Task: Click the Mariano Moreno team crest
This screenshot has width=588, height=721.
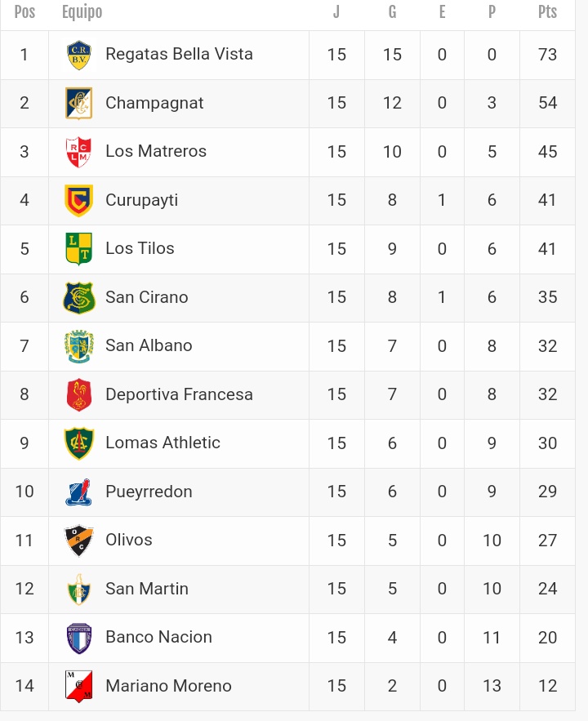Action: pos(79,686)
